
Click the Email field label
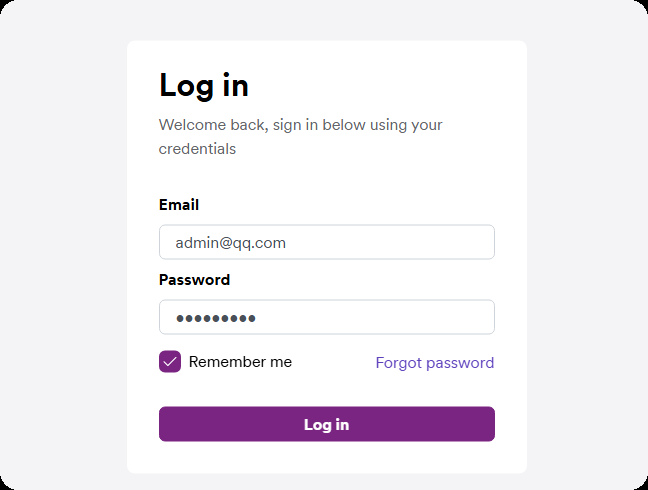[179, 205]
